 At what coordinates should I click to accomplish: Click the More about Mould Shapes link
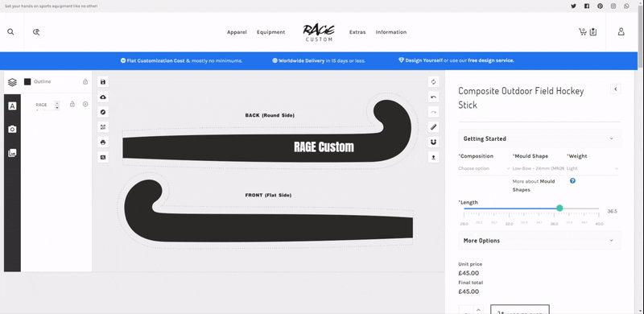534,185
